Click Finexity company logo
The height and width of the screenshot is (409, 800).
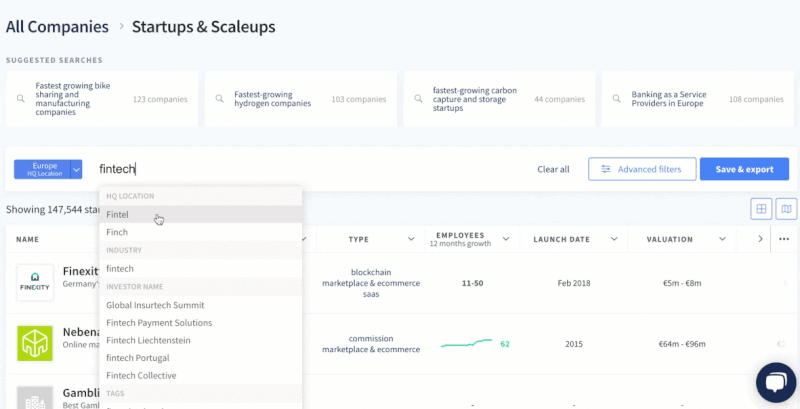35,283
